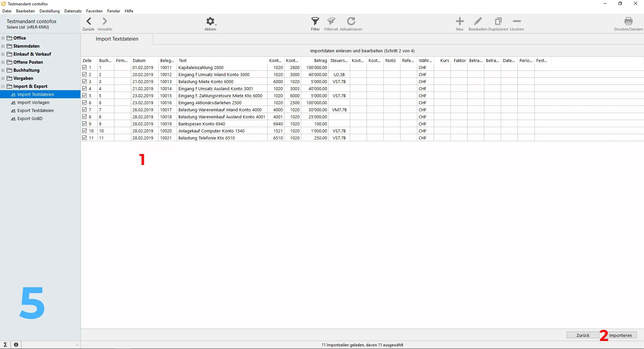Deselect the checkbox in row 11
Image resolution: width=644 pixels, height=349 pixels.
point(85,138)
